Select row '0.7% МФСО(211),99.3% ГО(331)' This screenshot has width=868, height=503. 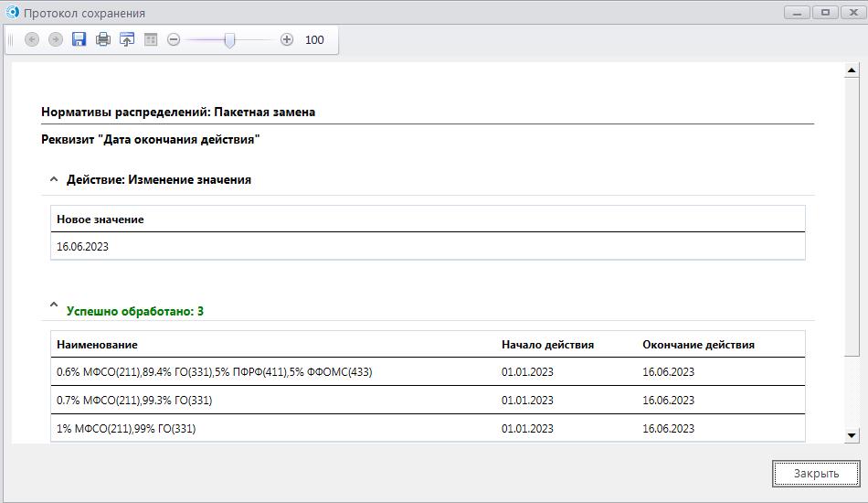[428, 400]
